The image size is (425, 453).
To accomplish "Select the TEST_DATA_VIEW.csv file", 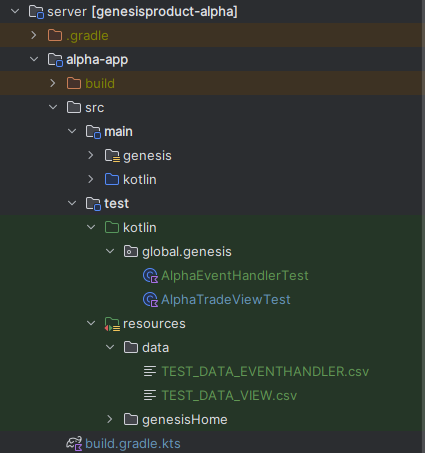I will [229, 396].
